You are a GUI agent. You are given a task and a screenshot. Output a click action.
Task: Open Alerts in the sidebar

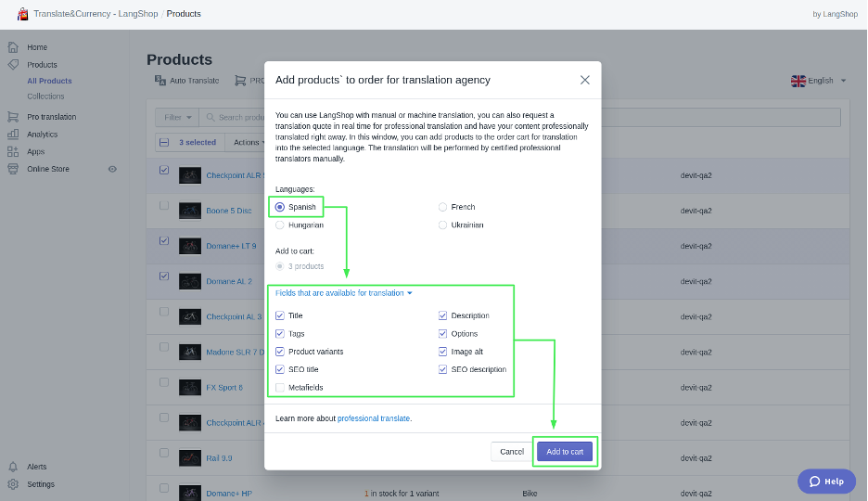coord(36,467)
